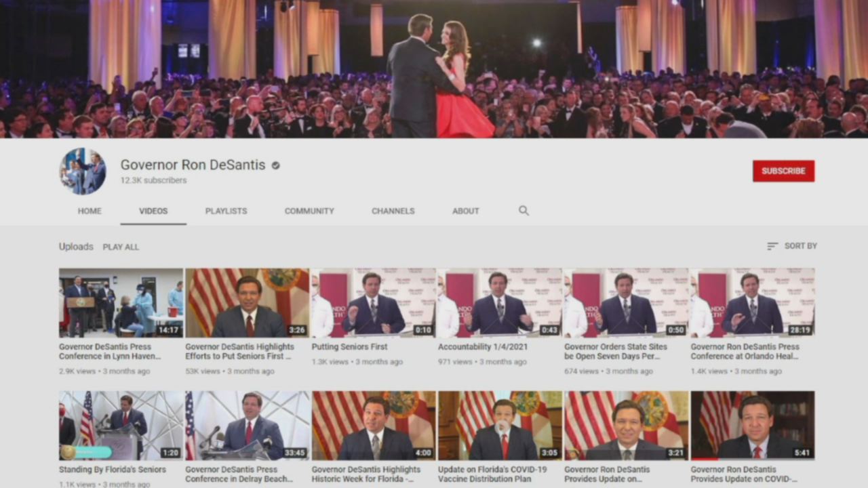Open the 5:41 Update on COVID thumbnail
Screen dimensions: 868x488
753,426
